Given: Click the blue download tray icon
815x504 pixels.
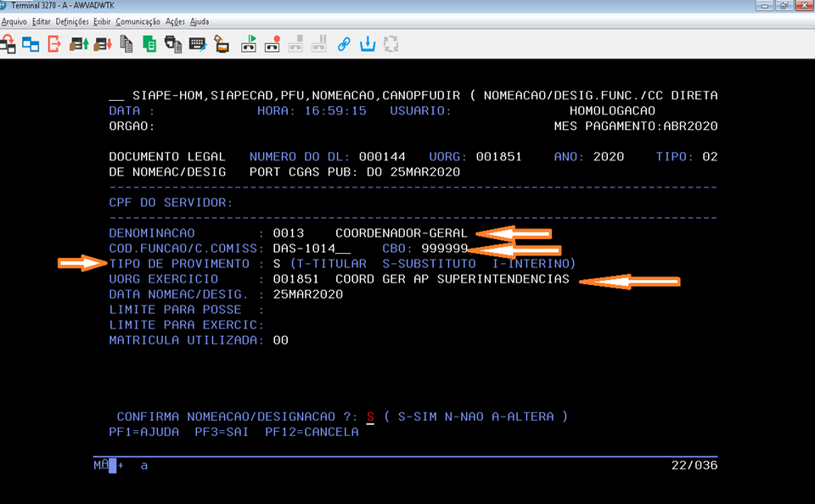Looking at the screenshot, I should pyautogui.click(x=368, y=43).
